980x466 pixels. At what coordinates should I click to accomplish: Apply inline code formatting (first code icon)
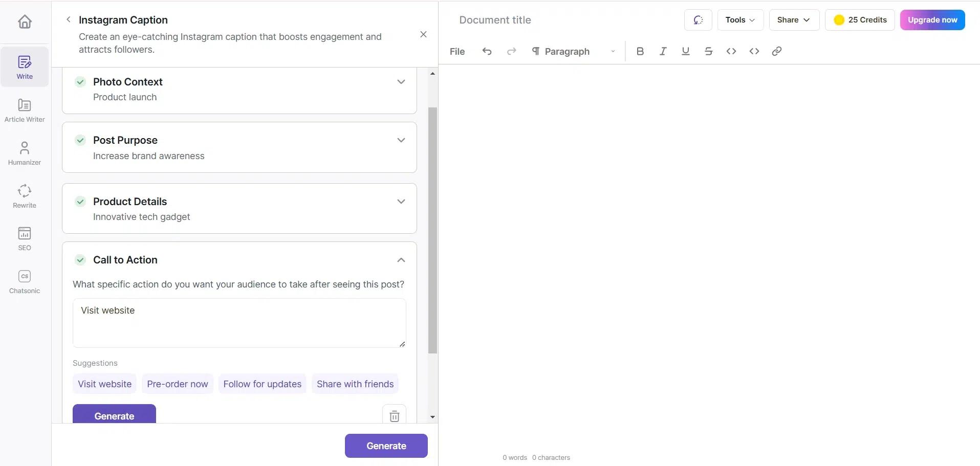coord(731,51)
